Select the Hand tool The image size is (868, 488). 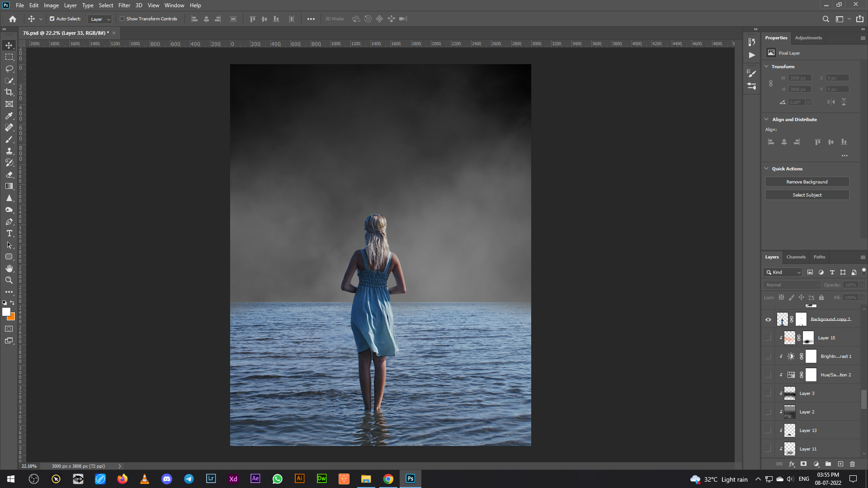point(9,268)
